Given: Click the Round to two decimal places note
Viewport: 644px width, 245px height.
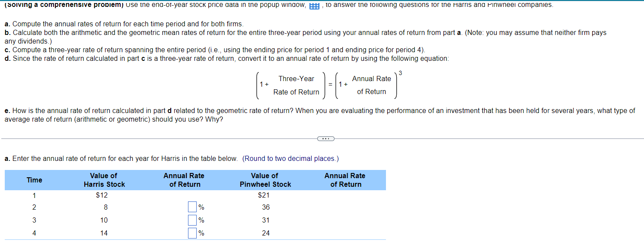Looking at the screenshot, I should [291, 159].
